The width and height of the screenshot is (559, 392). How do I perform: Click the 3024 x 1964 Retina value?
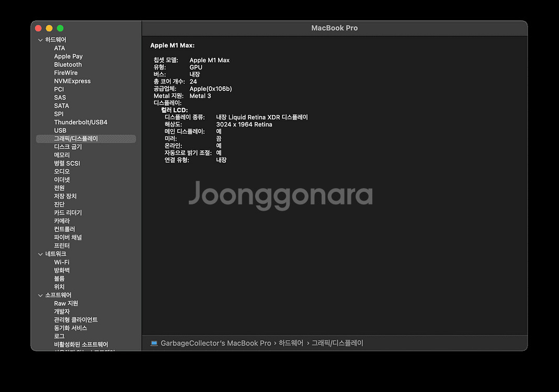click(x=244, y=124)
